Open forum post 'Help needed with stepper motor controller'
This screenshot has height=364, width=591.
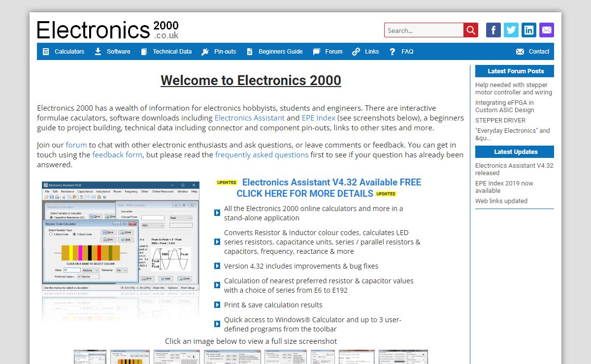point(514,89)
